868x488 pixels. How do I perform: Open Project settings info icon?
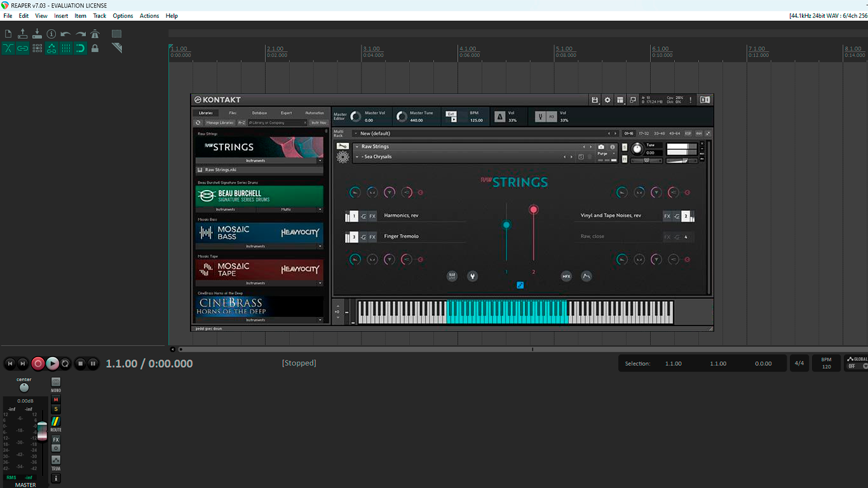51,34
